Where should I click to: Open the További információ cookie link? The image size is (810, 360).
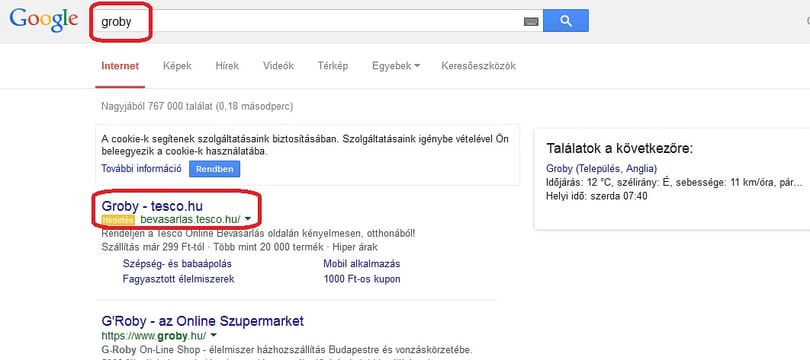click(x=142, y=168)
